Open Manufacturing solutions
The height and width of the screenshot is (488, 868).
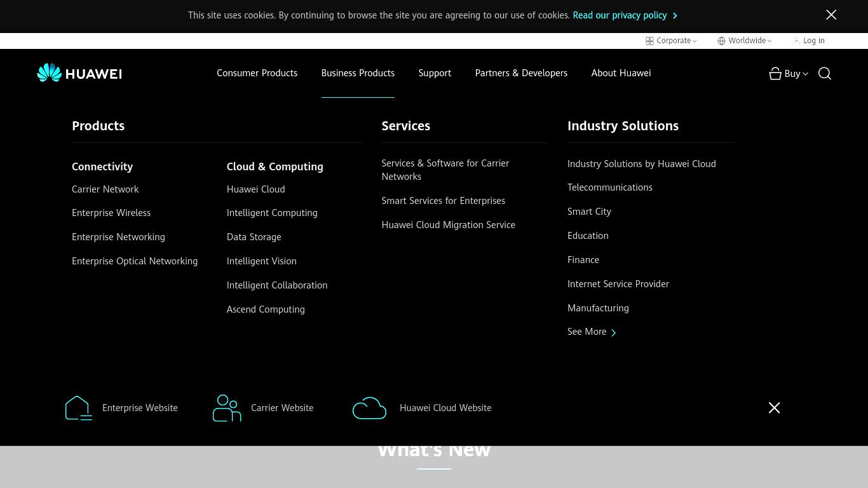(598, 308)
